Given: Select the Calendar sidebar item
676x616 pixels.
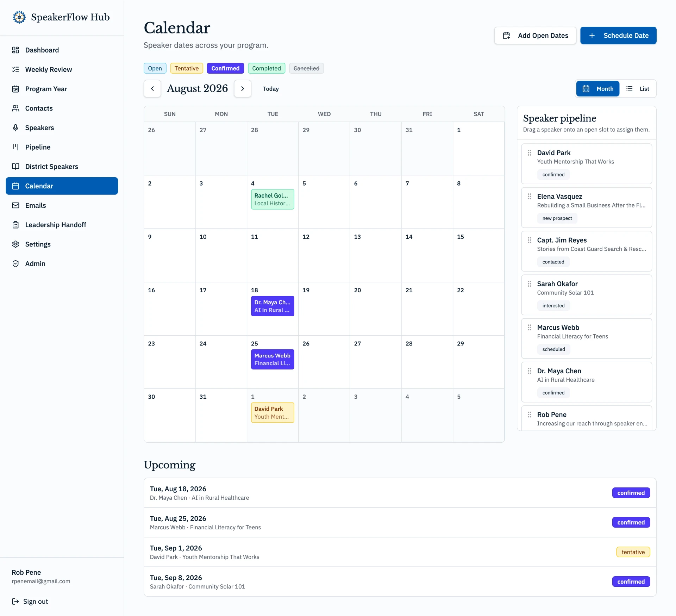Looking at the screenshot, I should tap(62, 186).
